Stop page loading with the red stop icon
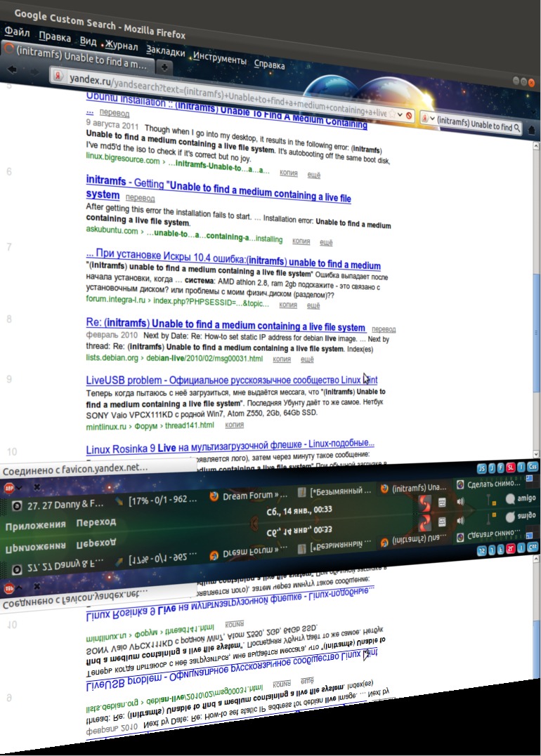Image resolution: width=541 pixels, height=756 pixels. pyautogui.click(x=409, y=117)
